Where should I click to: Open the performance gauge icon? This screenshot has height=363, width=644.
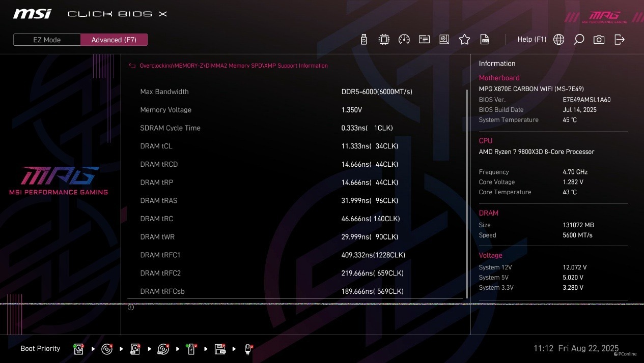click(404, 40)
